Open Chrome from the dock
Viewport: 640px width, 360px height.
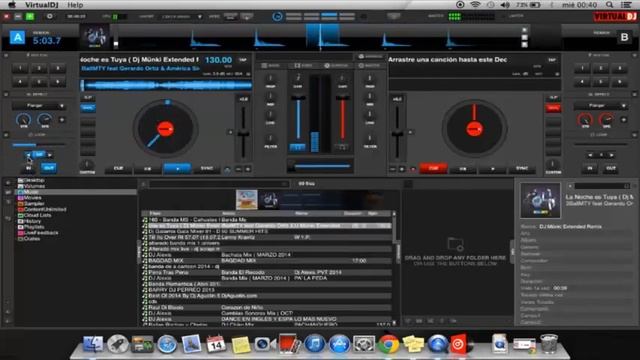point(388,344)
